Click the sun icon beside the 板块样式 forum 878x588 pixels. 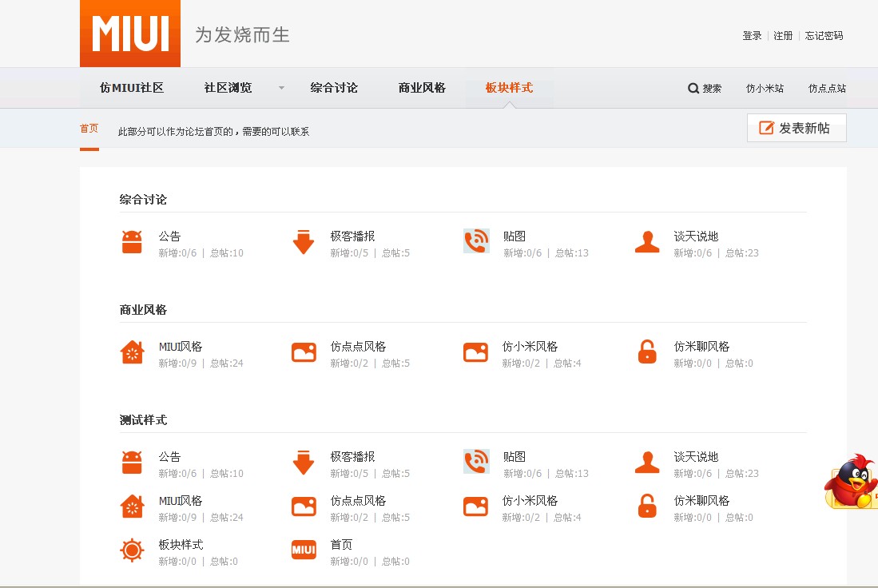click(x=132, y=550)
